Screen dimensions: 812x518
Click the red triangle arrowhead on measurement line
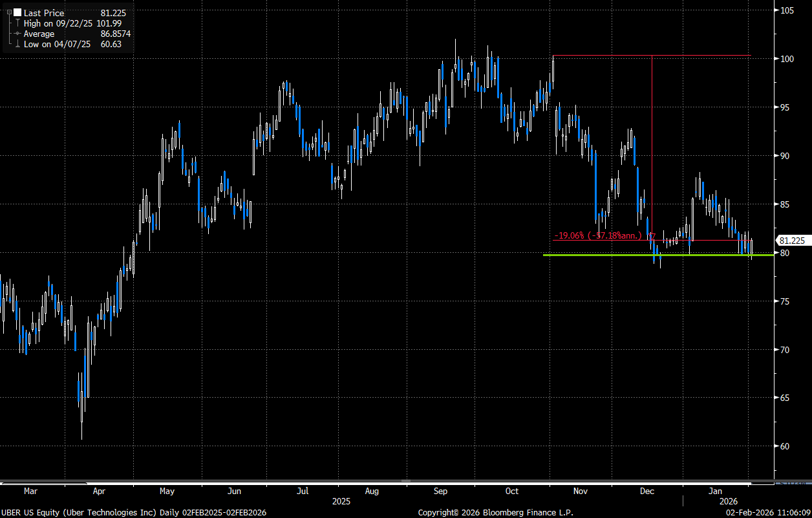click(652, 237)
